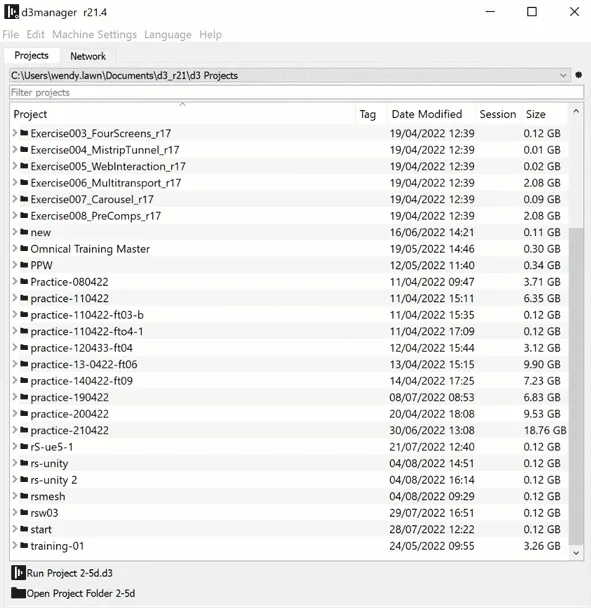Viewport: 591px width, 608px height.
Task: Click date 21/07/2022 12:40
Action: coord(432,447)
